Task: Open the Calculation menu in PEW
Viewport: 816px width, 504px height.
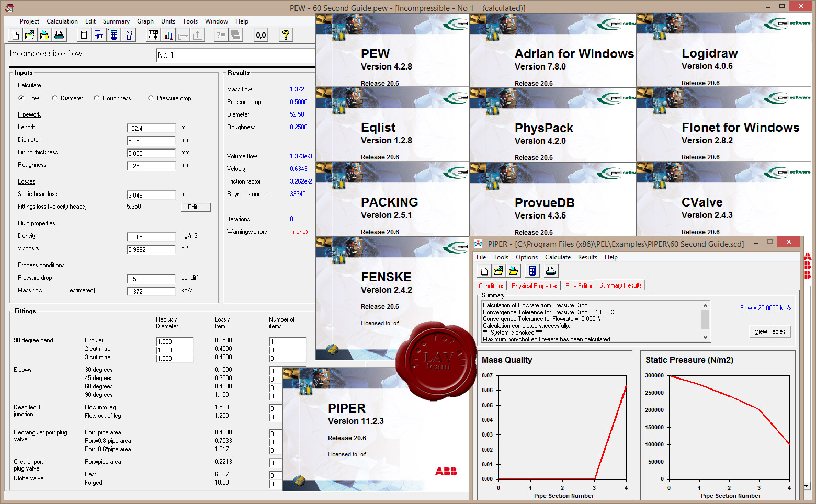Action: [x=62, y=21]
